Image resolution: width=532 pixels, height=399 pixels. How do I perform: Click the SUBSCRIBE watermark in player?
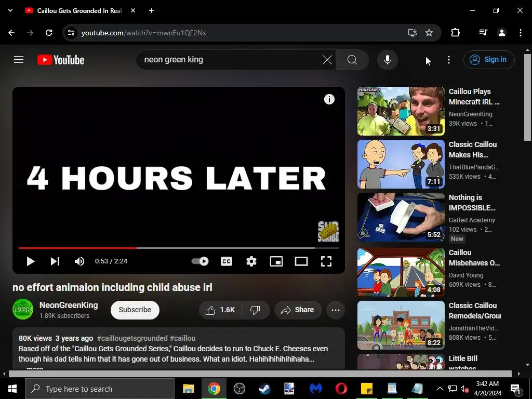(328, 232)
